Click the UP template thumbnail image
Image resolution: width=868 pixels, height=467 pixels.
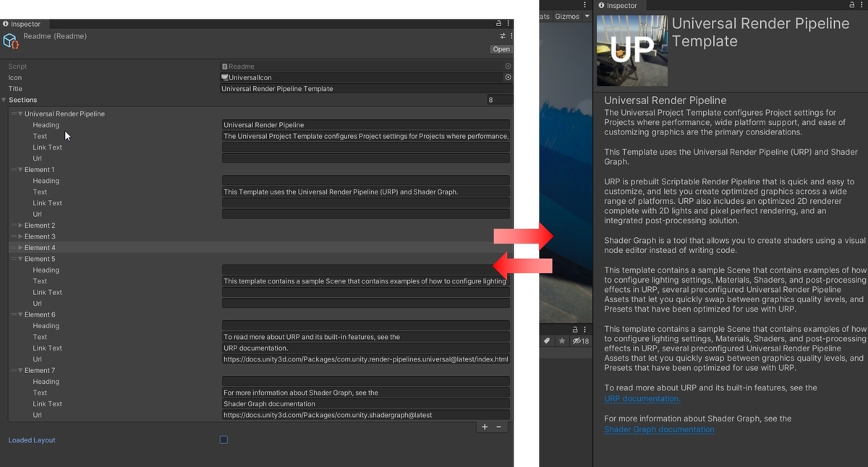pyautogui.click(x=630, y=51)
